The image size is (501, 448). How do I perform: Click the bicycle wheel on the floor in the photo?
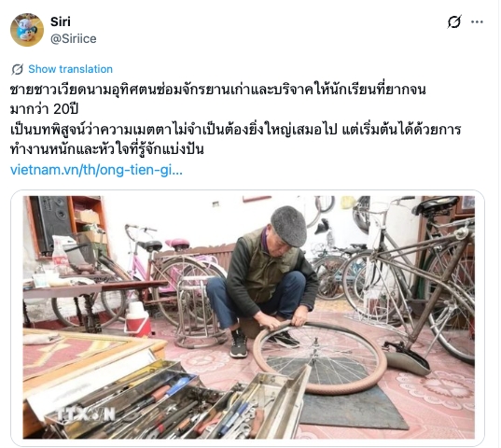pos(319,357)
